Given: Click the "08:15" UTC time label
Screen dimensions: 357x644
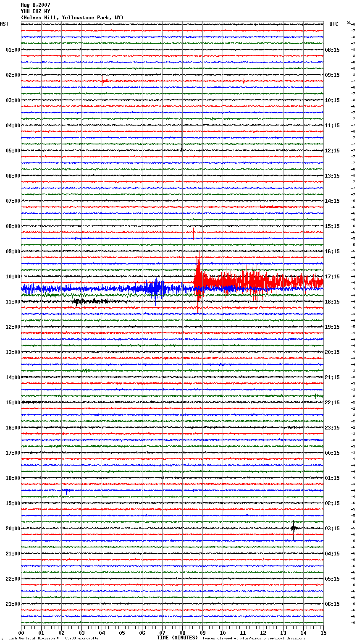Looking at the screenshot, I should tap(332, 50).
